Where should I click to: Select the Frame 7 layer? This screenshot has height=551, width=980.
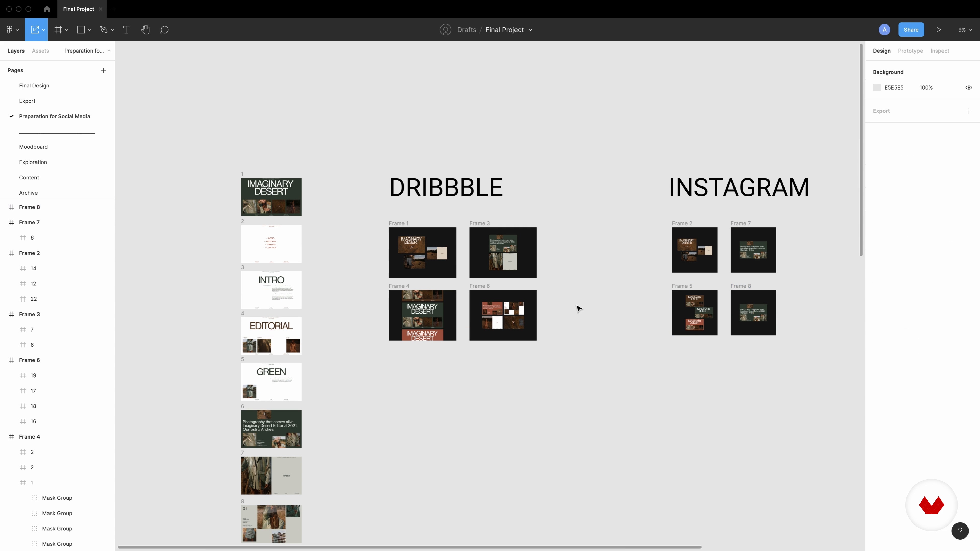[x=29, y=222]
